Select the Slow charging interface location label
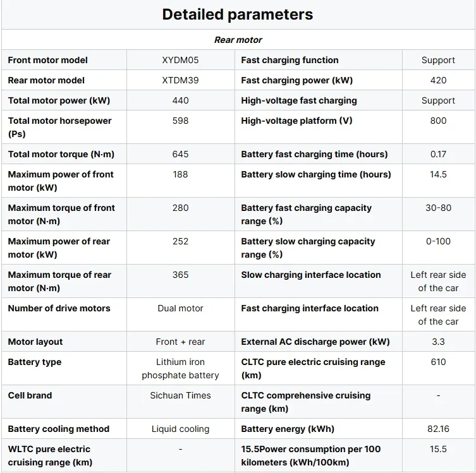This screenshot has height=473, width=476. click(x=311, y=275)
